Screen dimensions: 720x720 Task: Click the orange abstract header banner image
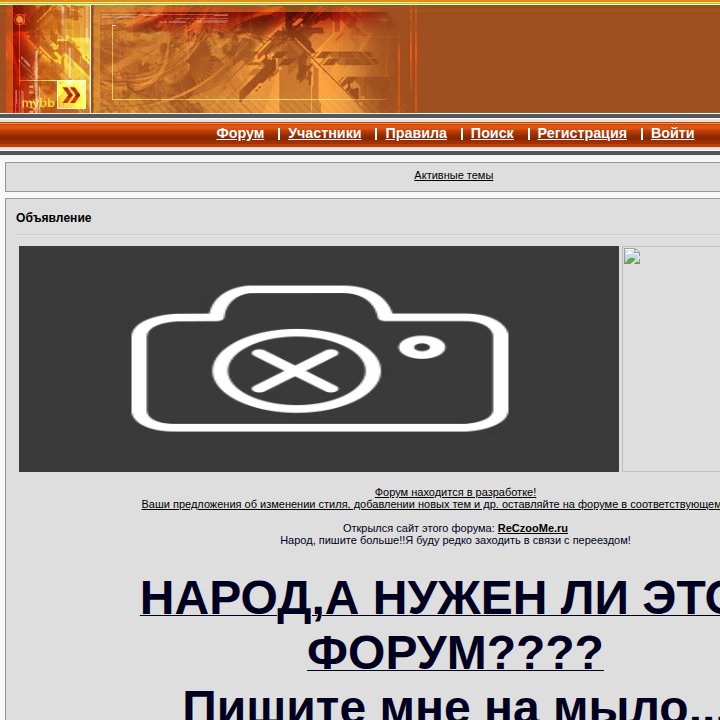pos(209,59)
